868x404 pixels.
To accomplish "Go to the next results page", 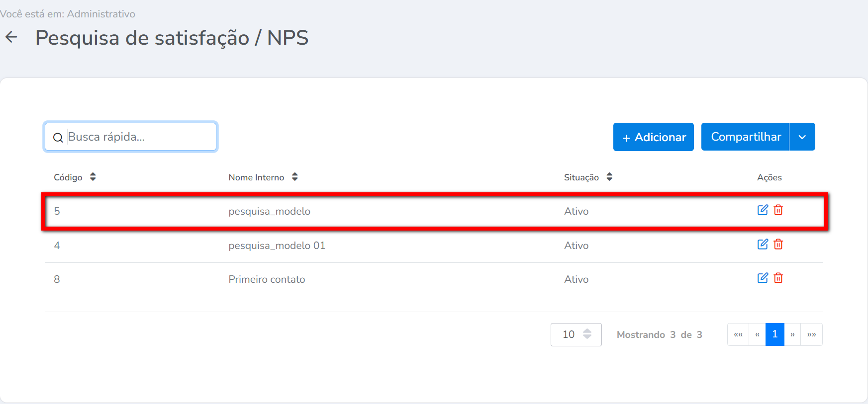I will pos(792,334).
